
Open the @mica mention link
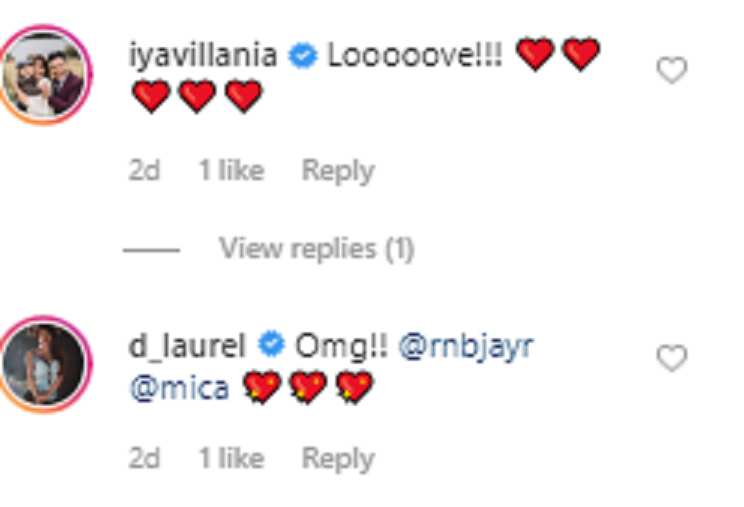[x=179, y=388]
